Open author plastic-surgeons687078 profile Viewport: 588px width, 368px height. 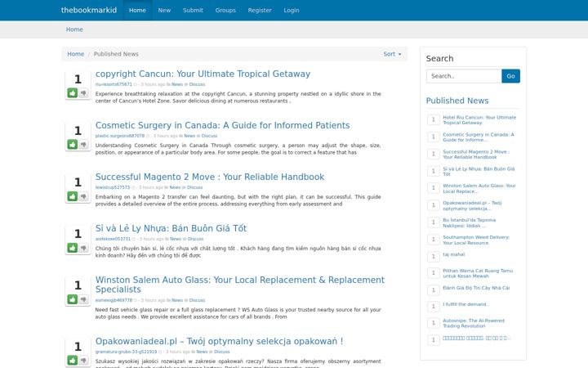click(119, 136)
